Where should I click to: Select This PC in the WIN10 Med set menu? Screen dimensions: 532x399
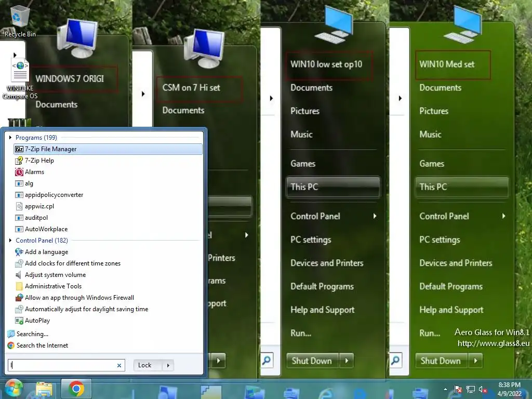click(x=461, y=187)
